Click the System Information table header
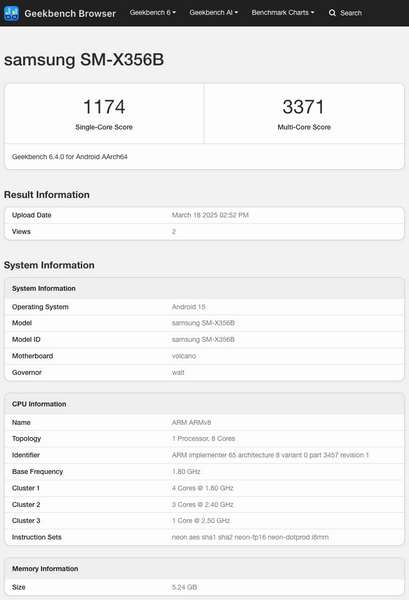The height and width of the screenshot is (600, 409). click(x=204, y=289)
